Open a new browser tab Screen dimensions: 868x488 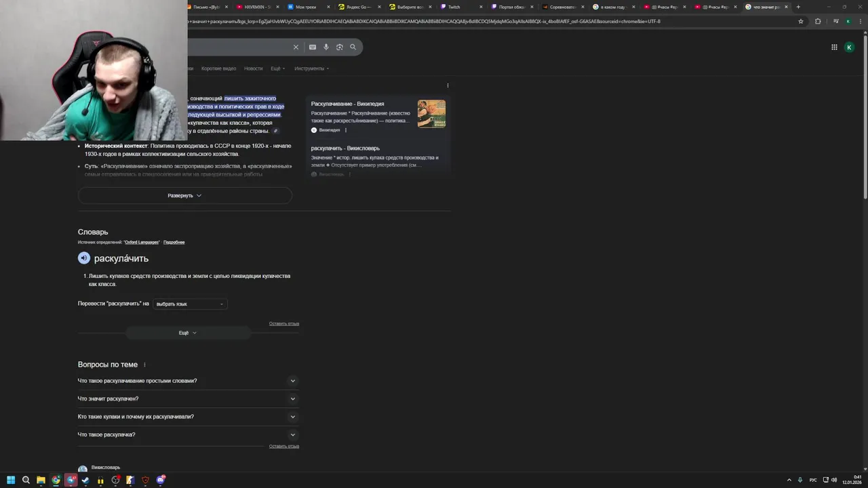pyautogui.click(x=798, y=7)
